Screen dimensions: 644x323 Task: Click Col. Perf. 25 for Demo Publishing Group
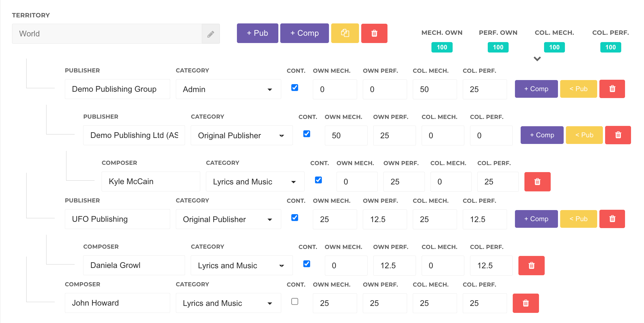coord(485,89)
